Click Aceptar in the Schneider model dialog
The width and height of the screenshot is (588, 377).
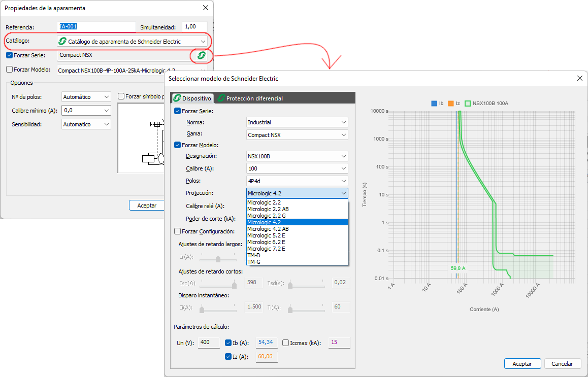(x=522, y=364)
